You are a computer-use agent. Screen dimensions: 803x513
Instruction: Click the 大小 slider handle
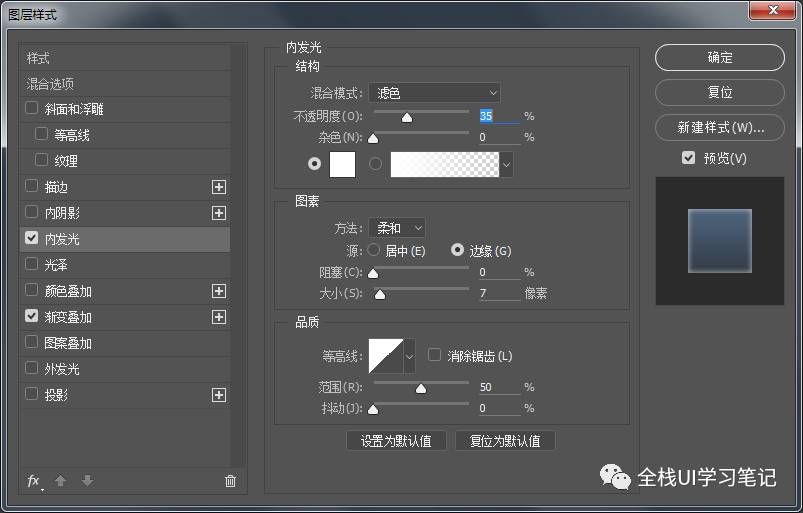379,294
